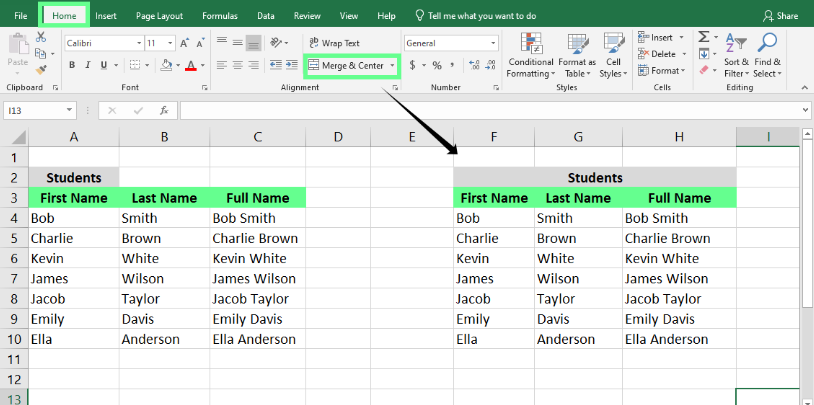
Task: Toggle Italic formatting
Action: point(88,66)
